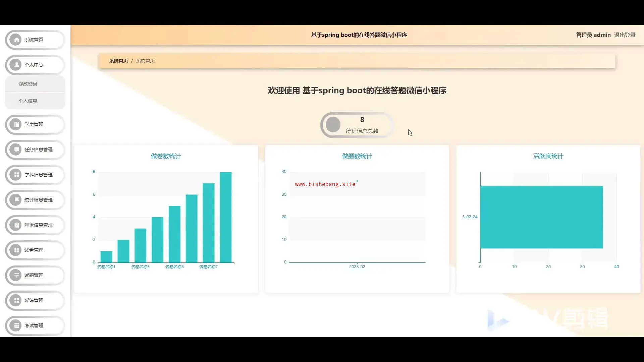Click the calendar icon beside 考试管理

(16, 325)
